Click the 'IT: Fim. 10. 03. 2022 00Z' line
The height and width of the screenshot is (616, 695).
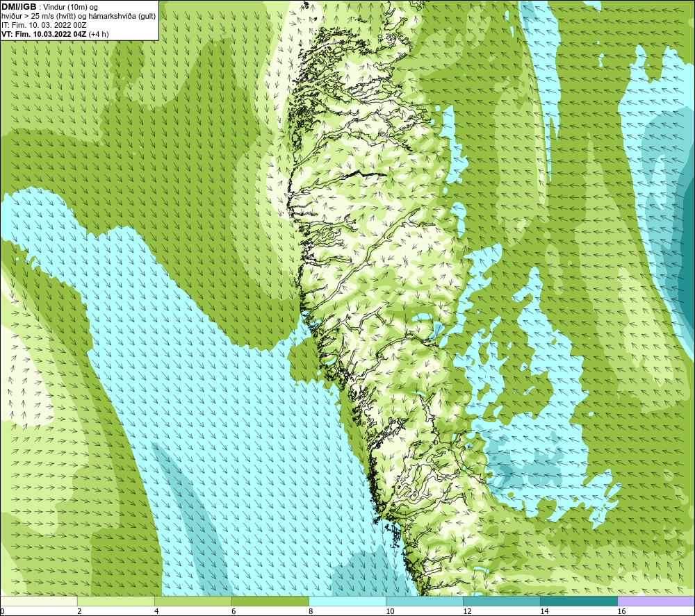click(x=44, y=25)
